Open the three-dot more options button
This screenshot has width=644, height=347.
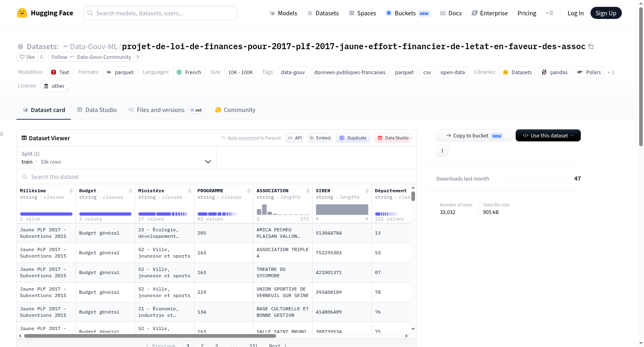pos(442,151)
